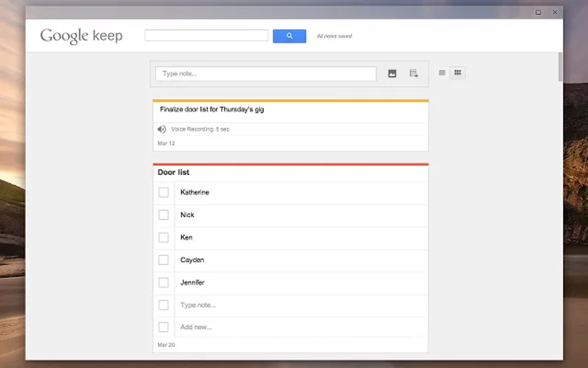Maximize the Google Keep window
Viewport: 588px width, 368px height.
click(538, 12)
